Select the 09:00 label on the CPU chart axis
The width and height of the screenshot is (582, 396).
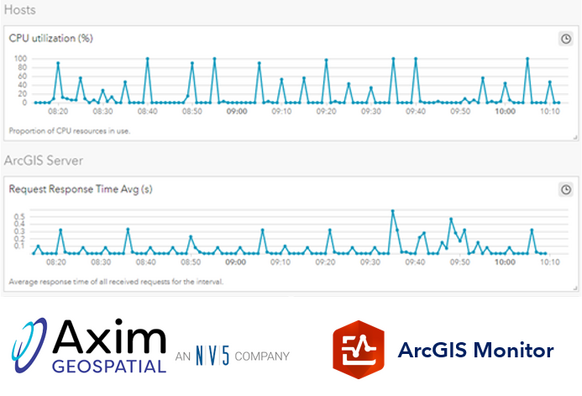pos(237,111)
